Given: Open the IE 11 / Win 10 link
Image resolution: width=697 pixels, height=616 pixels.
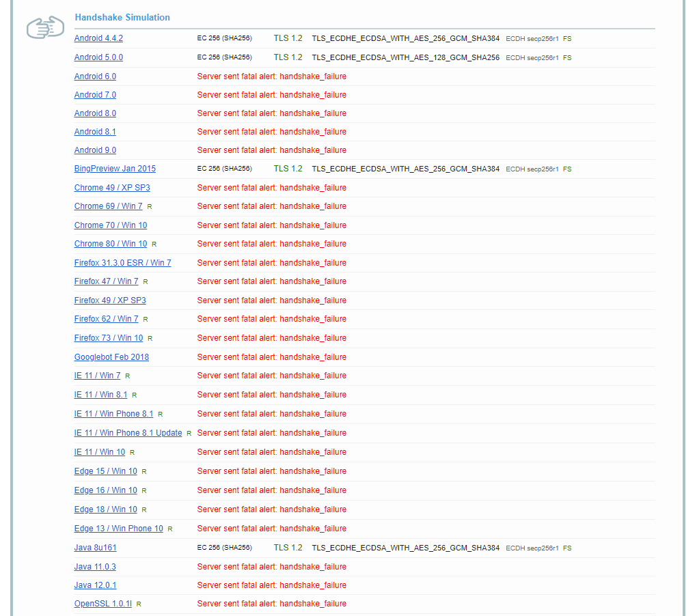Looking at the screenshot, I should pyautogui.click(x=100, y=452).
